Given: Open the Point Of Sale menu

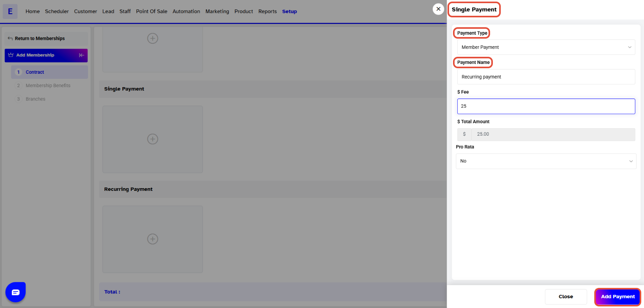Looking at the screenshot, I should pos(152,11).
